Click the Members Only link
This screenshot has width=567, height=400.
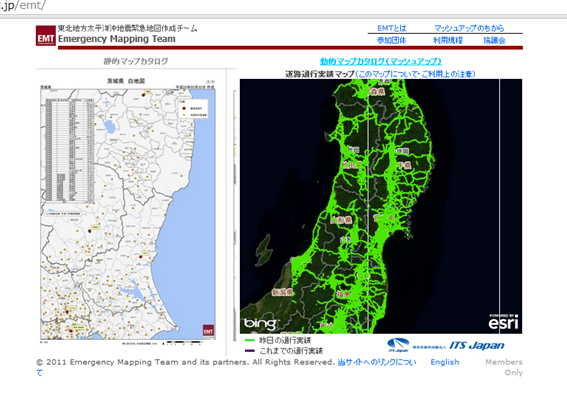pos(504,367)
